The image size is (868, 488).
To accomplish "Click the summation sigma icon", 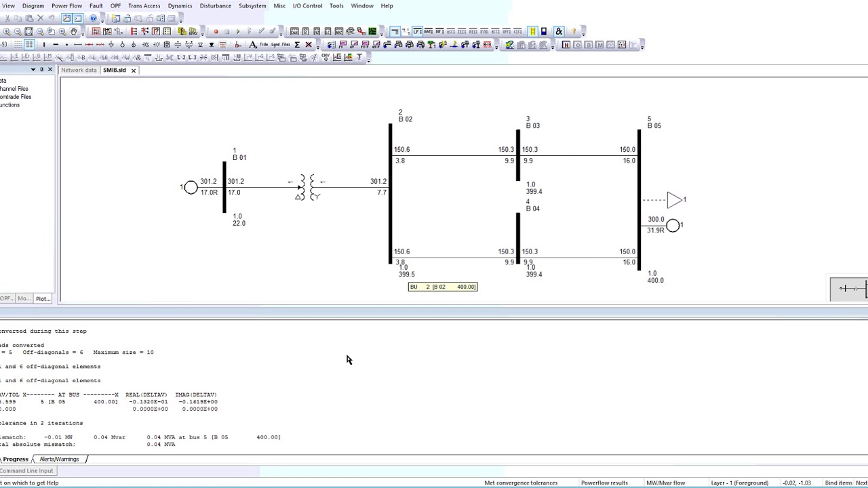I will [297, 45].
